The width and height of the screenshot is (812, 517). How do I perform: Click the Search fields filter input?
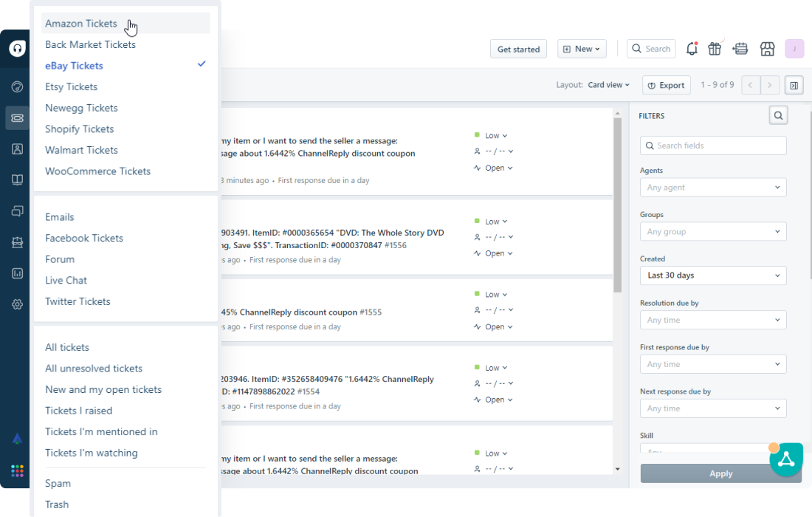(x=713, y=145)
